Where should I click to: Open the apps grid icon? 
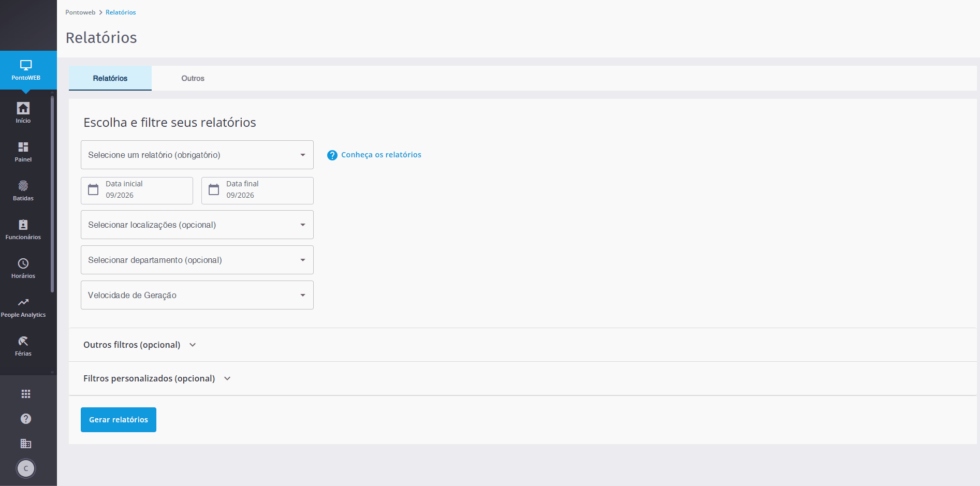[26, 394]
